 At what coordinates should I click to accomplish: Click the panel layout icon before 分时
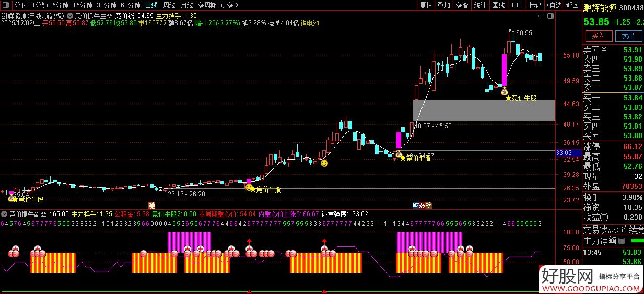(x=6, y=5)
